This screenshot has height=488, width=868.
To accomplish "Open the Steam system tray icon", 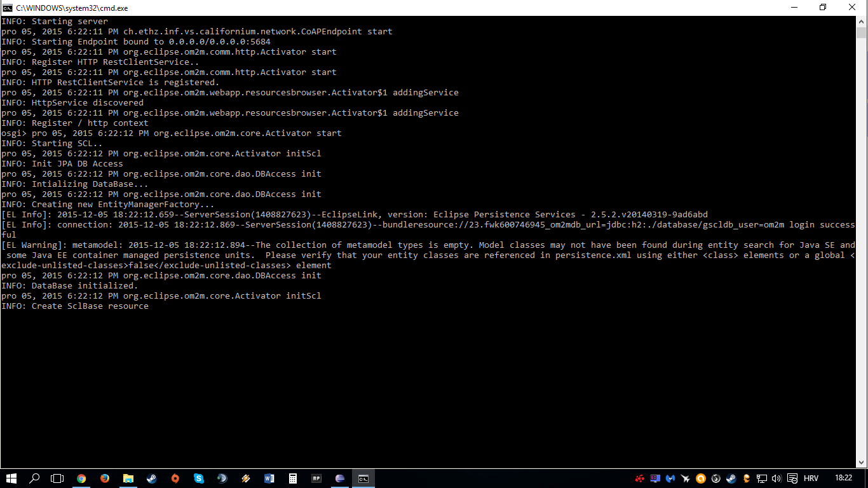I will point(731,478).
